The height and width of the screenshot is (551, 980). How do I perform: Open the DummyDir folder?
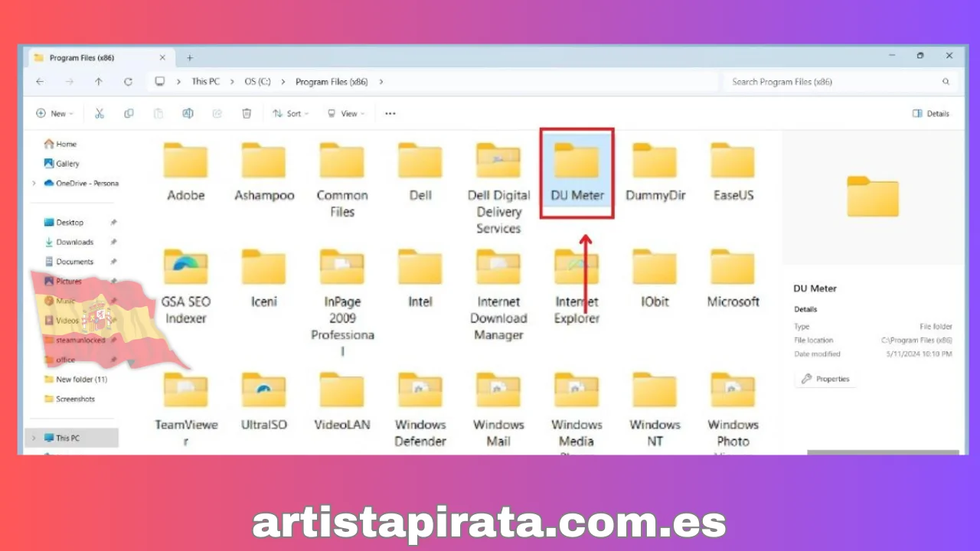pos(655,172)
